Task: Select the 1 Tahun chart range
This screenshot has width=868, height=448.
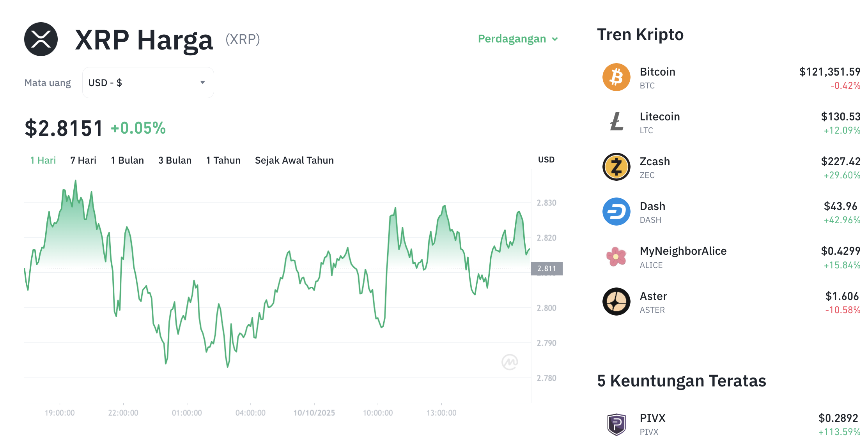Action: coord(223,161)
